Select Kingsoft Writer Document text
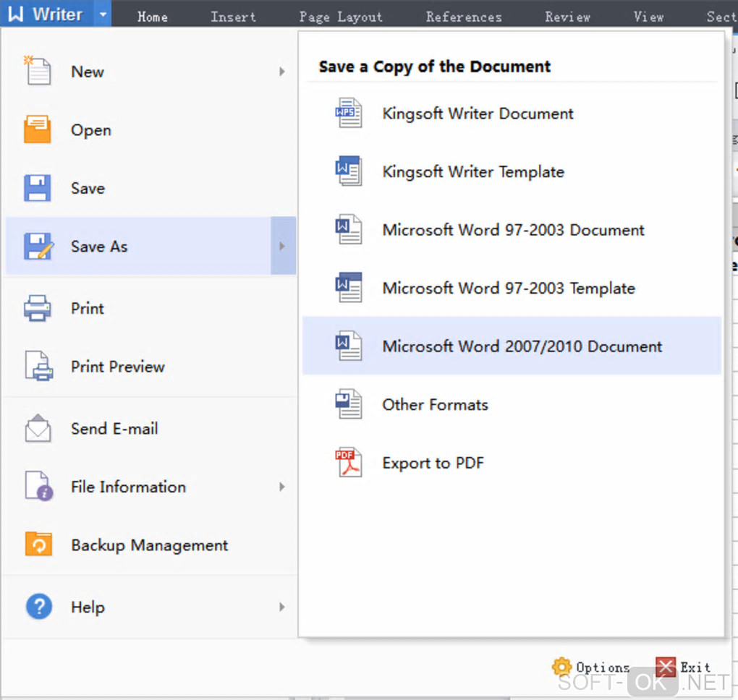The width and height of the screenshot is (738, 700). click(478, 114)
